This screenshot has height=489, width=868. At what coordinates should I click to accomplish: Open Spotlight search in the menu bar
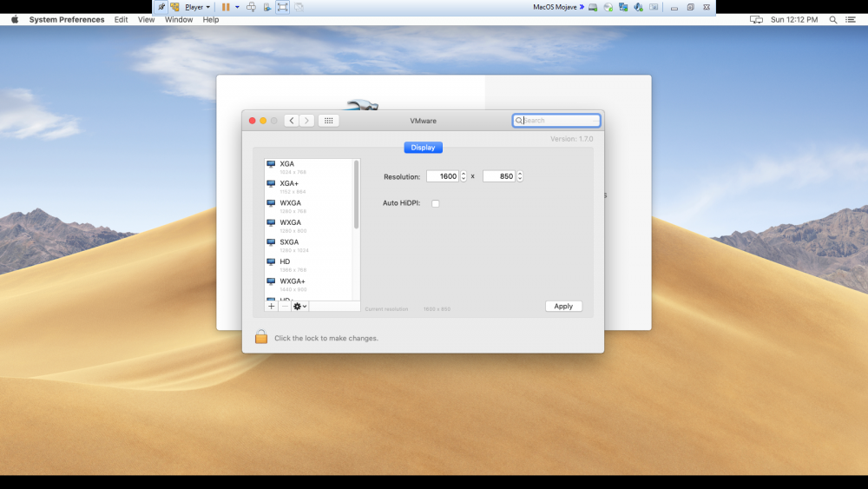(832, 19)
